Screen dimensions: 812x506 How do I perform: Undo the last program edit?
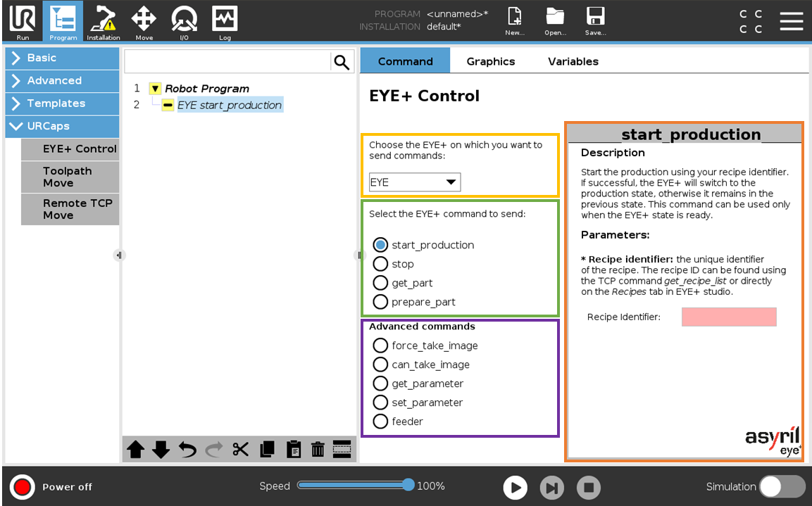187,449
